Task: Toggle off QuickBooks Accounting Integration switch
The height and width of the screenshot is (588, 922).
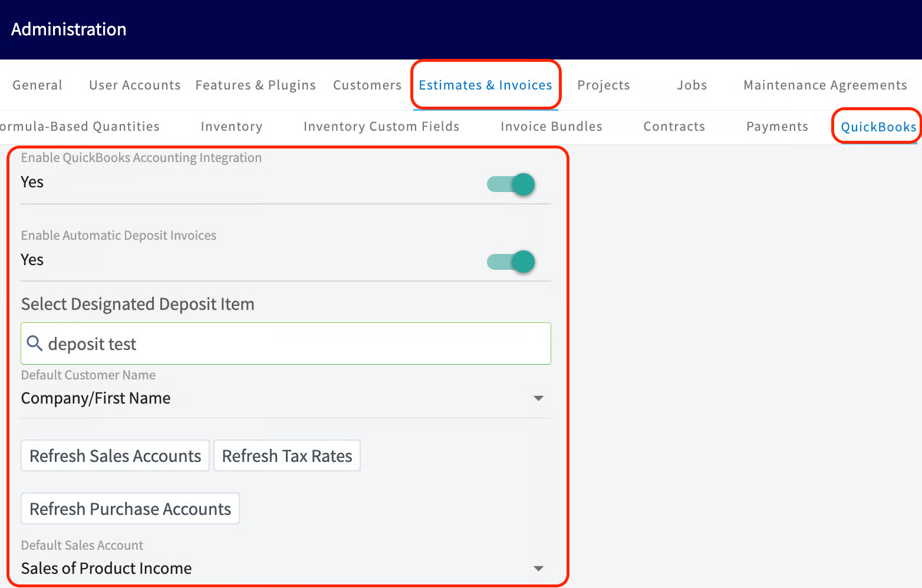Action: click(x=511, y=184)
